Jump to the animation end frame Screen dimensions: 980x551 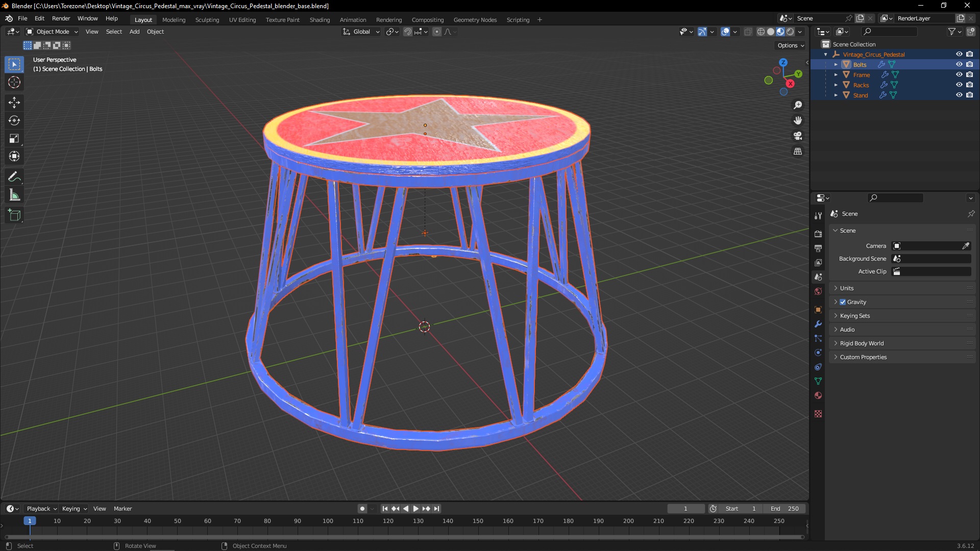coord(436,509)
